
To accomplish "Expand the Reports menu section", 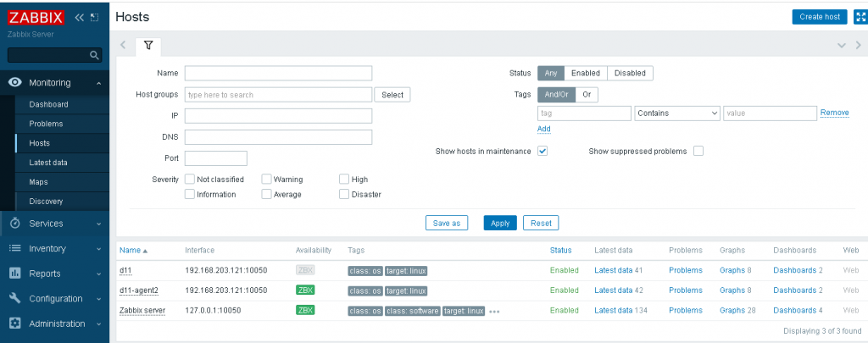I will click(x=98, y=274).
